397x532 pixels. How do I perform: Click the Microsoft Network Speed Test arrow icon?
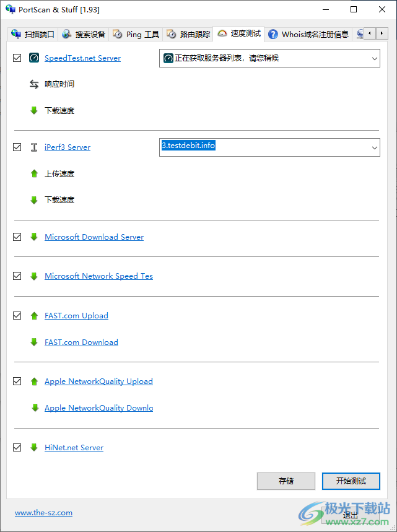click(x=34, y=276)
